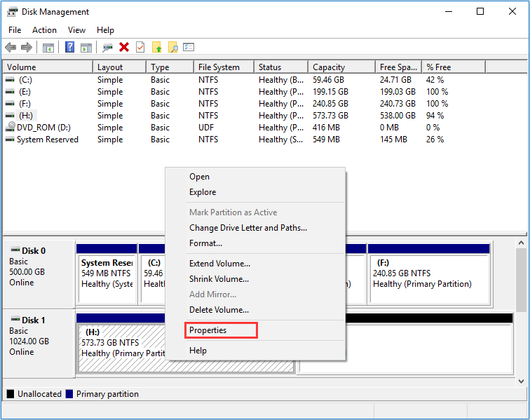Image resolution: width=530 pixels, height=420 pixels.
Task: Select the UDF file system cell
Action: [206, 128]
